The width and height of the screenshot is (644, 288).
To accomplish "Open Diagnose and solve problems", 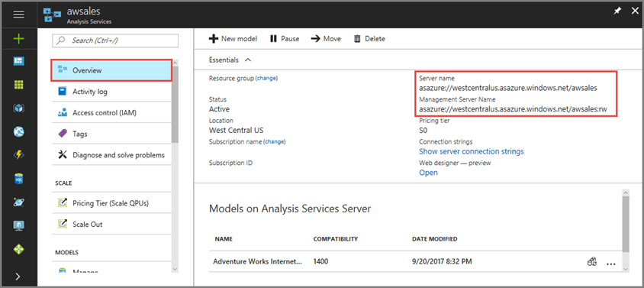I will [x=111, y=155].
